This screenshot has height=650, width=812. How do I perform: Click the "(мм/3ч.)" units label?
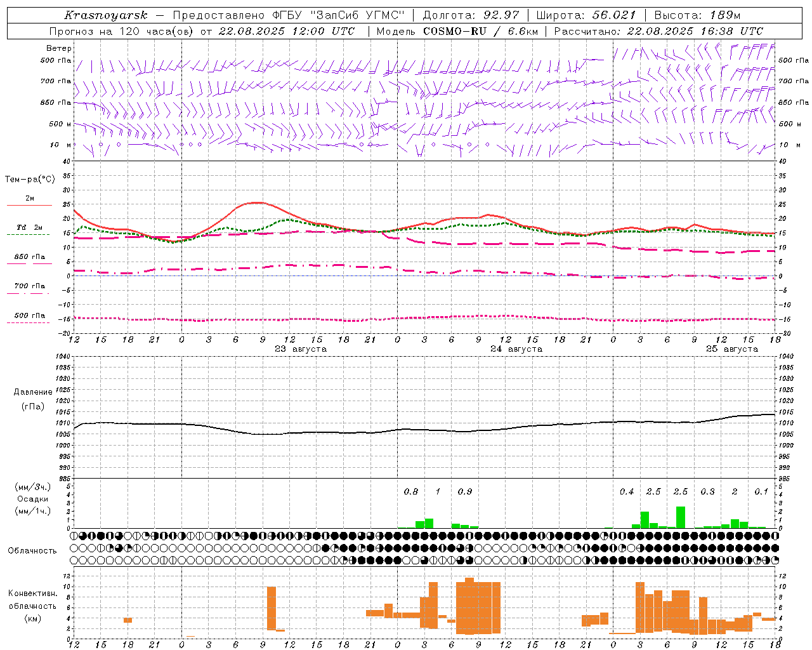(32, 487)
